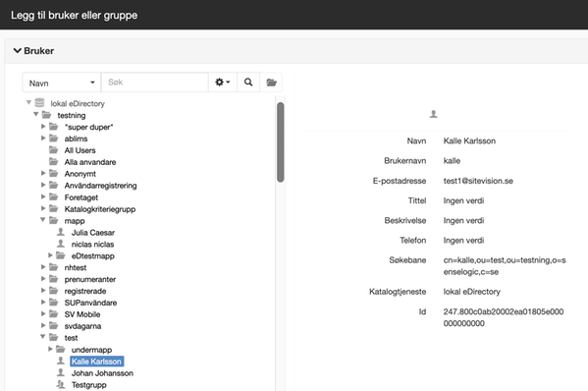This screenshot has height=391, width=588.
Task: Click the folder icon beside Foretaget
Action: [x=54, y=196]
